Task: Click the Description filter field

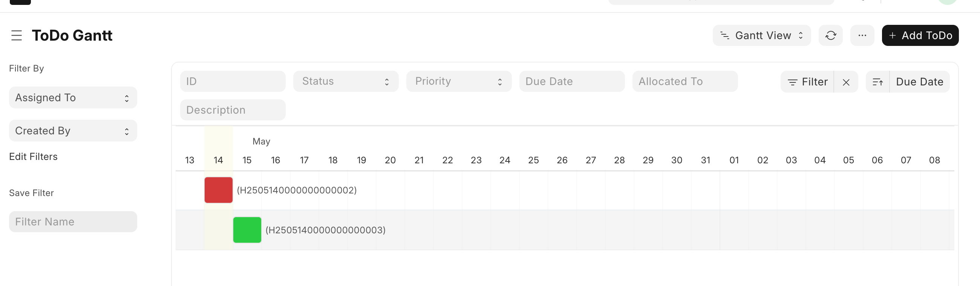Action: tap(233, 110)
